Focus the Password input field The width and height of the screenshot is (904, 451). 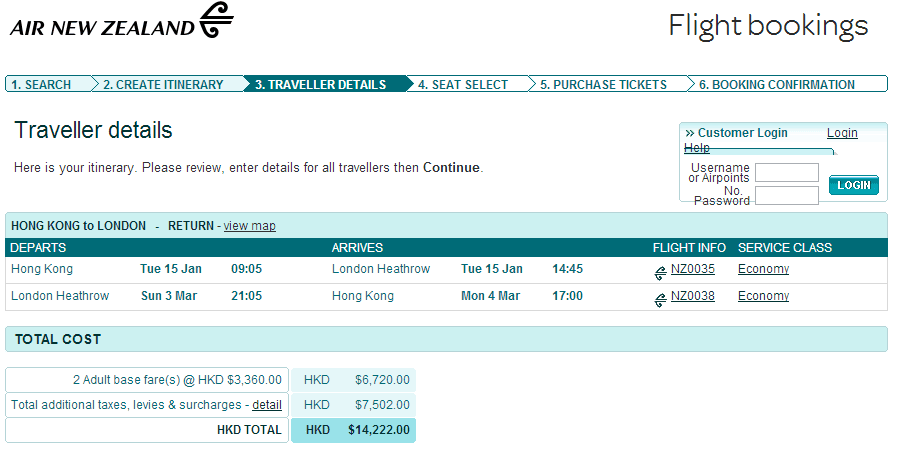point(786,195)
